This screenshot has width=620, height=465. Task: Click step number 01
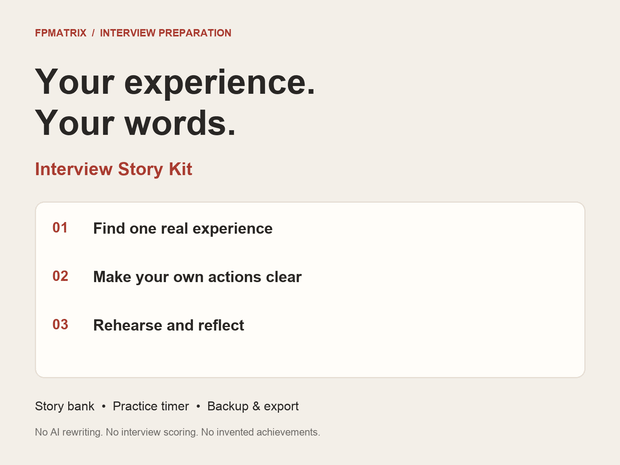(60, 228)
